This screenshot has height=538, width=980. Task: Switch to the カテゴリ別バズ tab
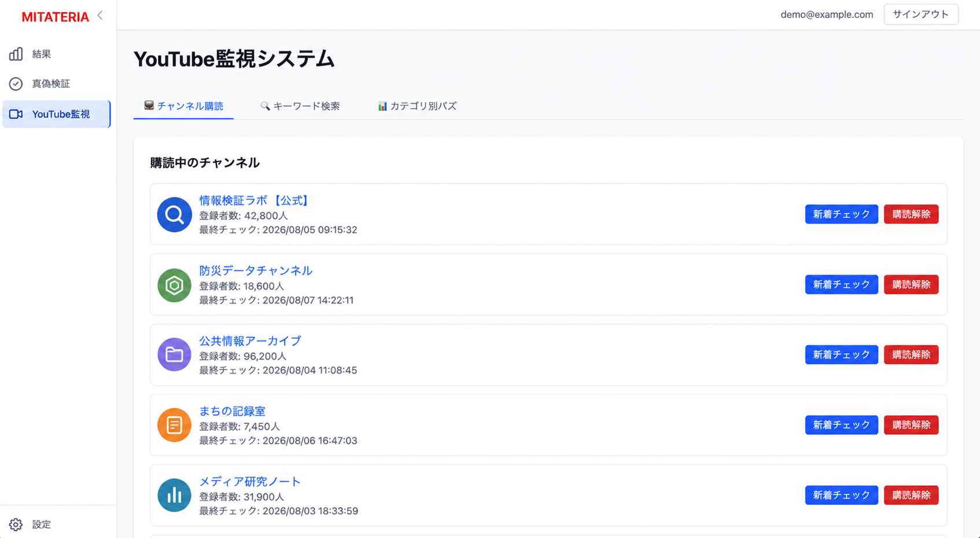(x=417, y=106)
